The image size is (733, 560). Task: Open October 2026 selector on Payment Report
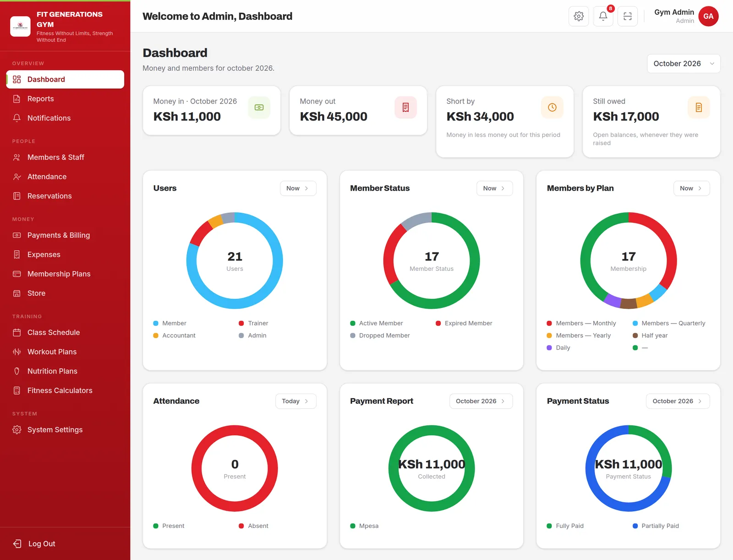[x=481, y=401]
